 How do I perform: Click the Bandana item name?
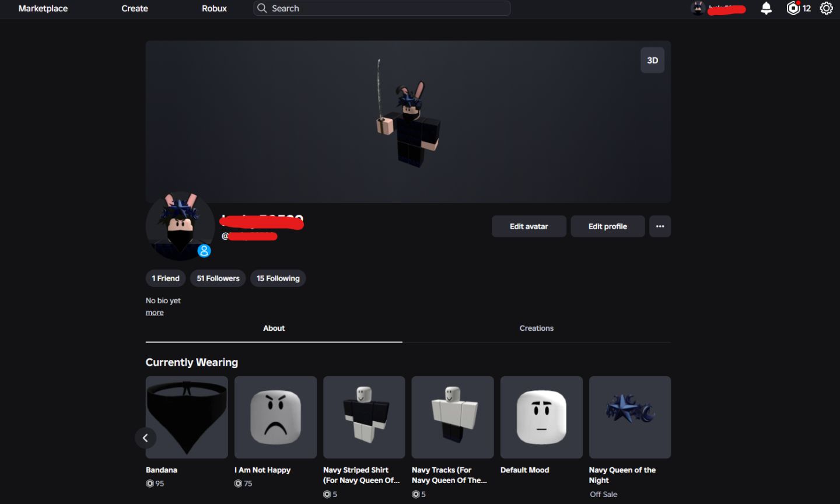pyautogui.click(x=162, y=470)
